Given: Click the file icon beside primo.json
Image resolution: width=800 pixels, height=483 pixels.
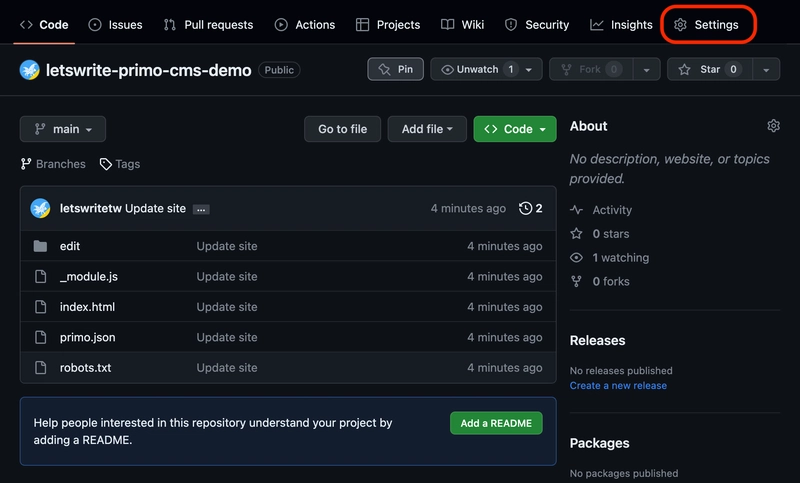Looking at the screenshot, I should tap(40, 337).
